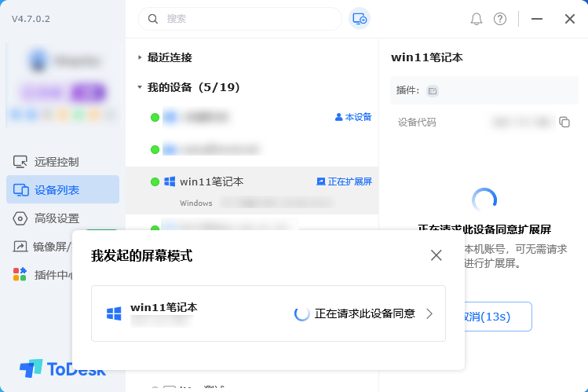Copy the device code with the copy icon
The image size is (588, 392).
(564, 122)
